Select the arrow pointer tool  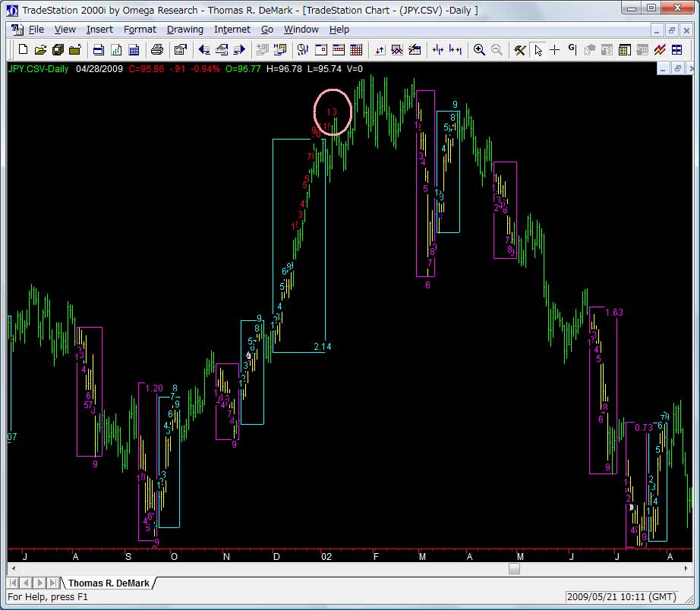pos(538,50)
